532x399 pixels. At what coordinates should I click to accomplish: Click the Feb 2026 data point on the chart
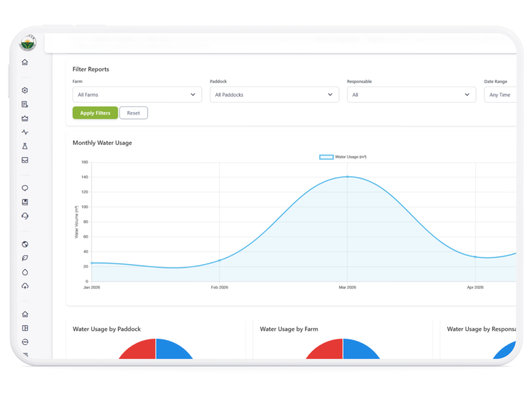pyautogui.click(x=219, y=260)
